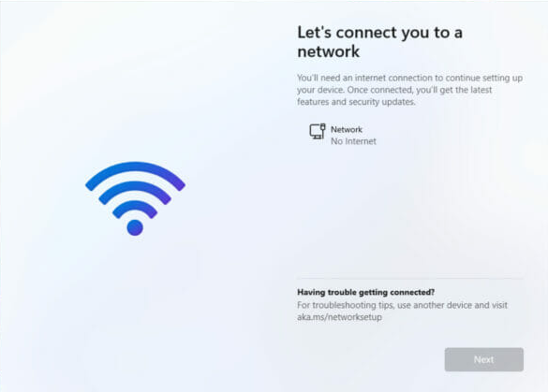The image size is (548, 392).
Task: Click the Let's connect you title
Action: [380, 41]
